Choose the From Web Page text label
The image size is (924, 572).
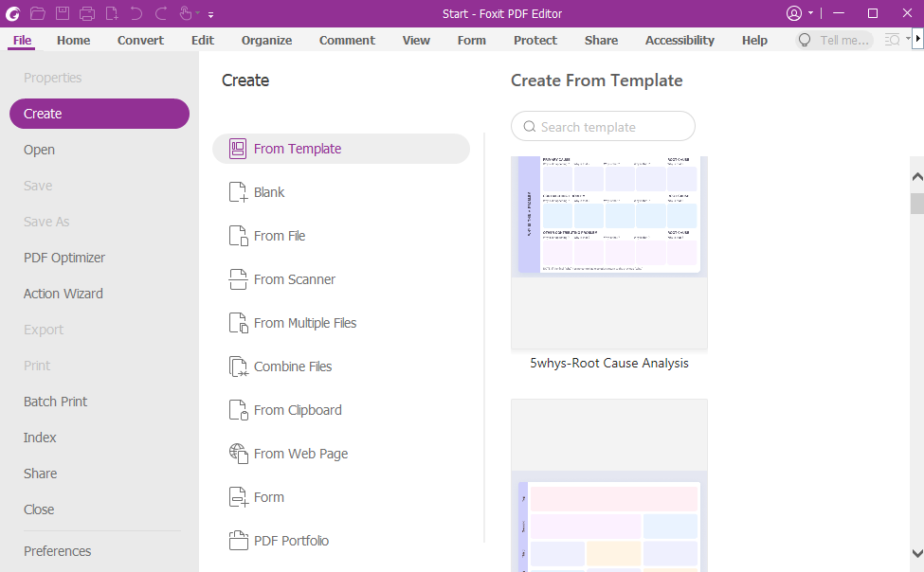(300, 454)
